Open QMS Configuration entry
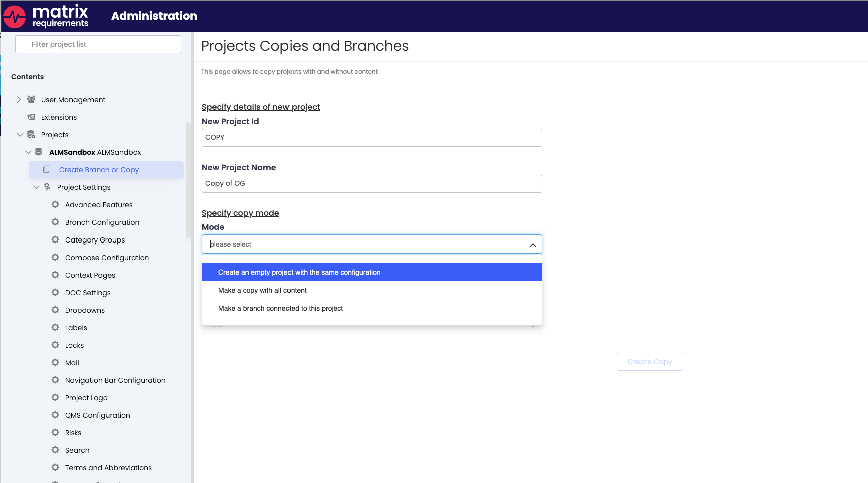 point(98,415)
